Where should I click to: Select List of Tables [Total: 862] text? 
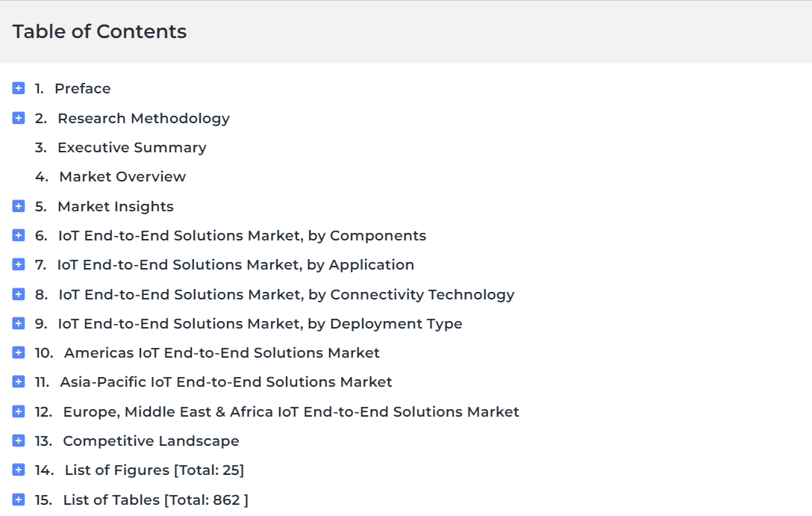[x=156, y=500]
